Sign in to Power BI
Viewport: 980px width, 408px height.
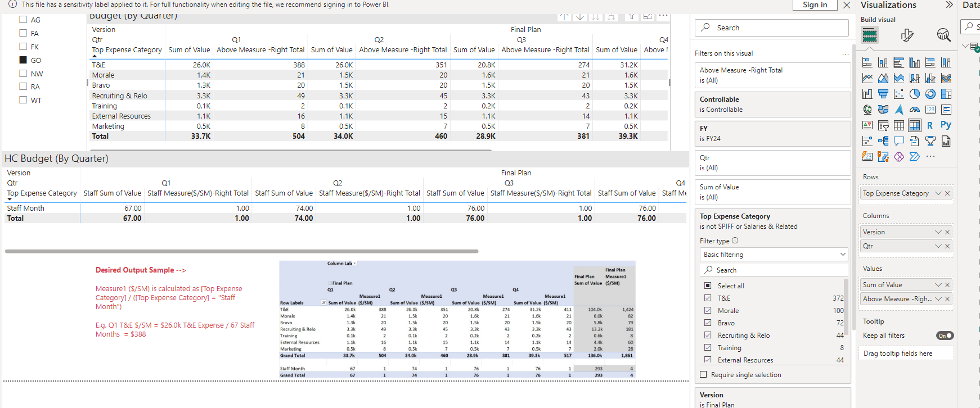coord(815,5)
